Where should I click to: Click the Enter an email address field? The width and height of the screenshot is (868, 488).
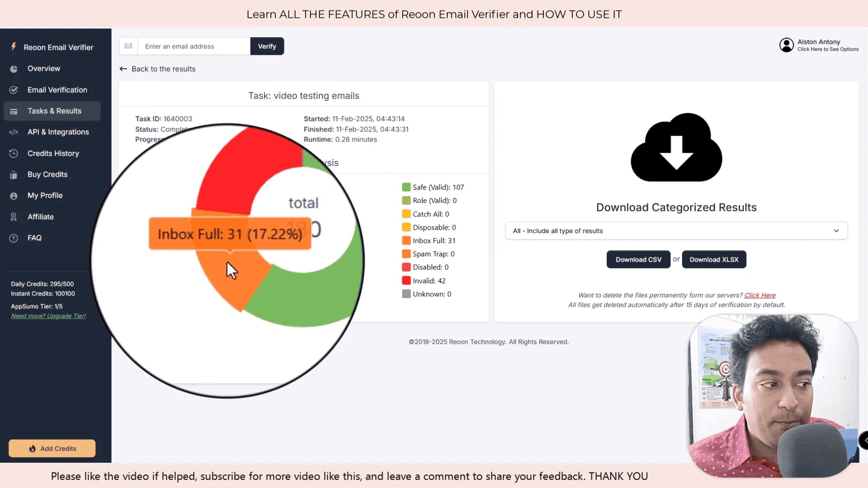pos(194,46)
